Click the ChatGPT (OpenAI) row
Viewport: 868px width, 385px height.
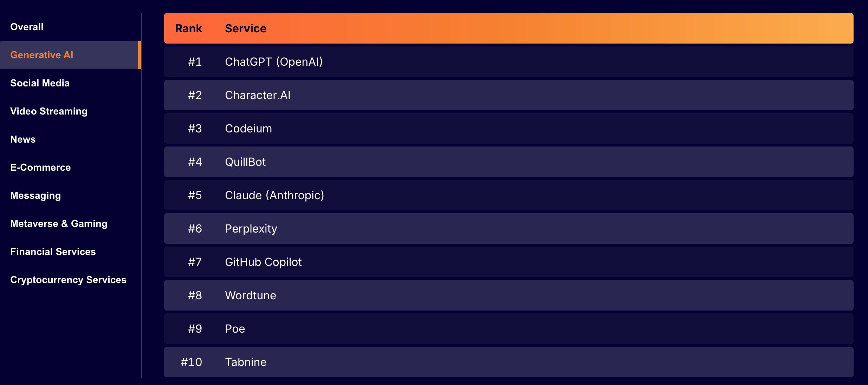click(273, 62)
